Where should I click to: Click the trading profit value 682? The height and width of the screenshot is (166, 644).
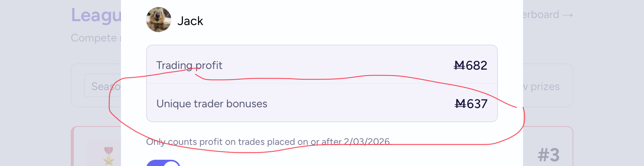(x=476, y=65)
